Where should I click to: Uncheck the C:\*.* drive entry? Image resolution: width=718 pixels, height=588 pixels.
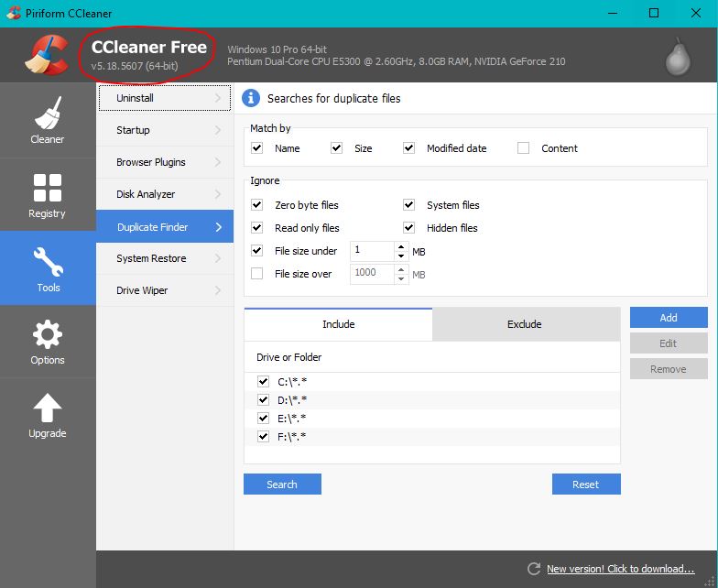point(263,381)
